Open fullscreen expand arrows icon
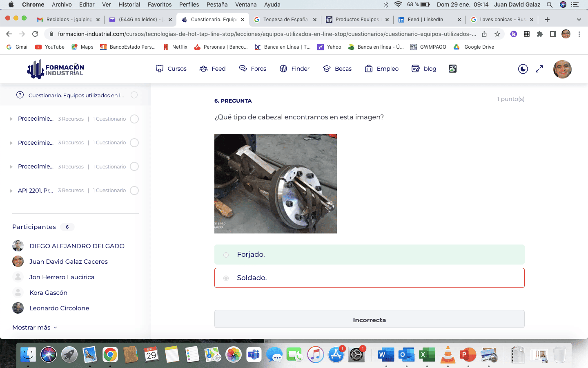 tap(539, 69)
